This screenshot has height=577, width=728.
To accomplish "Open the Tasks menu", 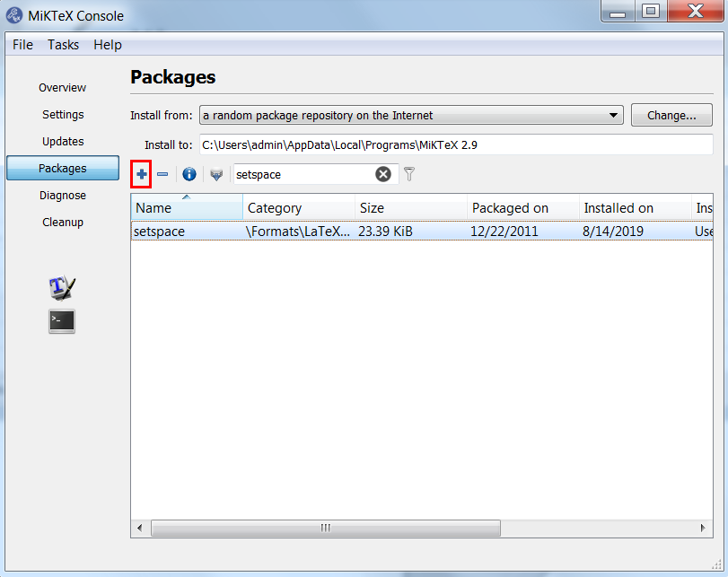I will click(x=63, y=45).
